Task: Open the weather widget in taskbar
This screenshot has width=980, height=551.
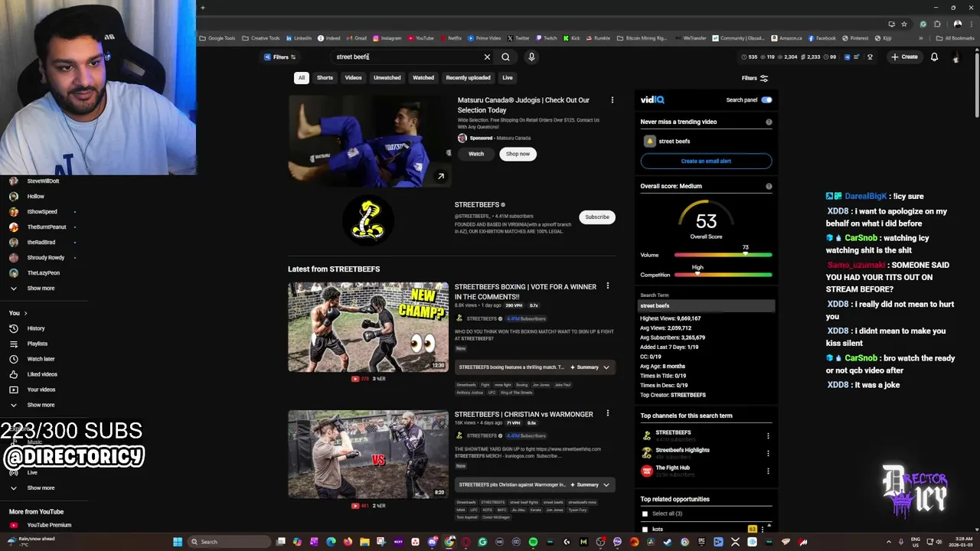Action: pos(31,541)
